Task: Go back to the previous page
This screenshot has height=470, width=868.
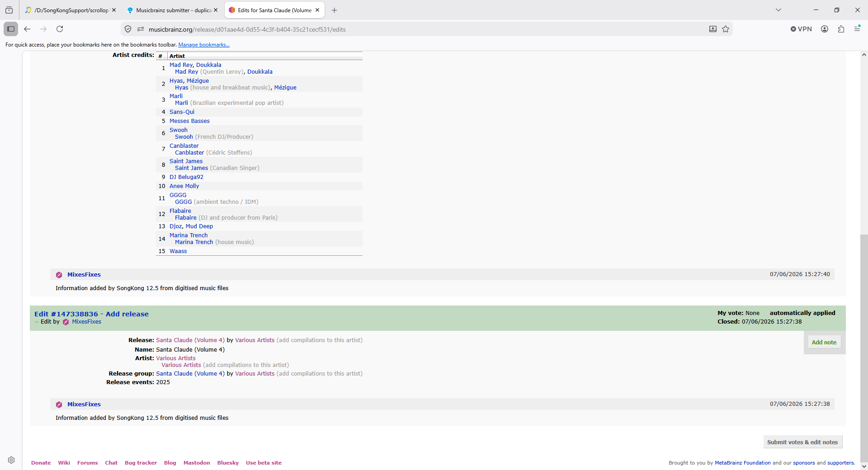Action: click(27, 29)
